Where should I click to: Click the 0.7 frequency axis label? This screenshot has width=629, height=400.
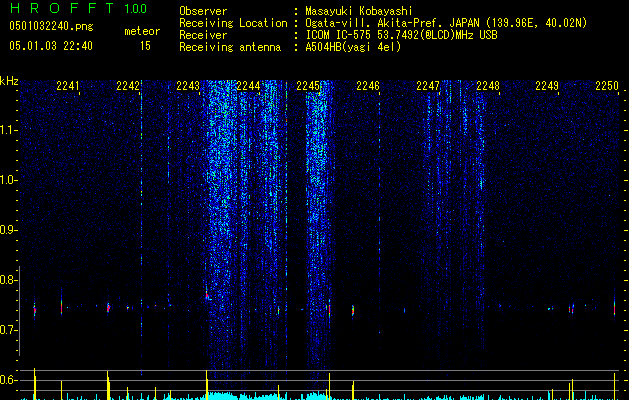click(x=8, y=330)
